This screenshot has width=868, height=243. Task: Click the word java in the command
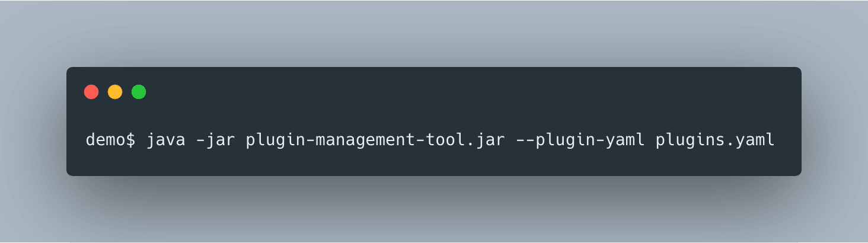[x=165, y=141]
